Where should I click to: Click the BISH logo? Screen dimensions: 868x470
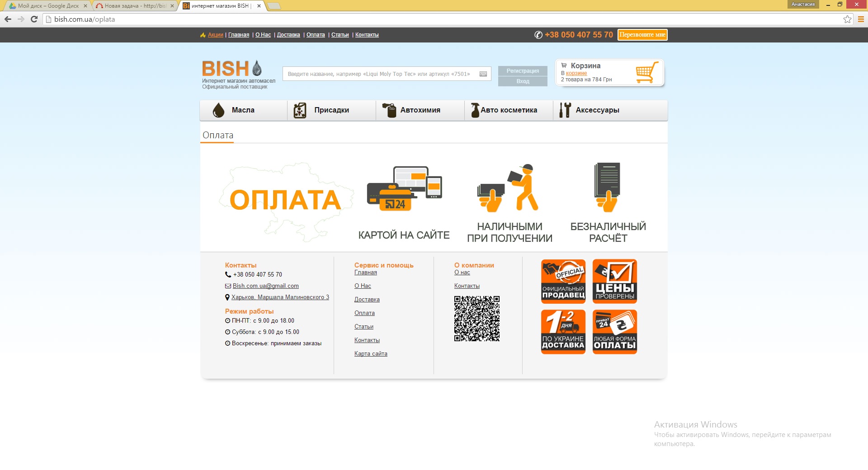231,69
